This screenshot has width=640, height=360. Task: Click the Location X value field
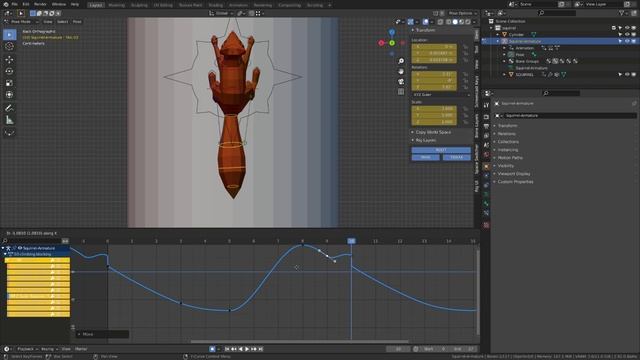coord(434,47)
